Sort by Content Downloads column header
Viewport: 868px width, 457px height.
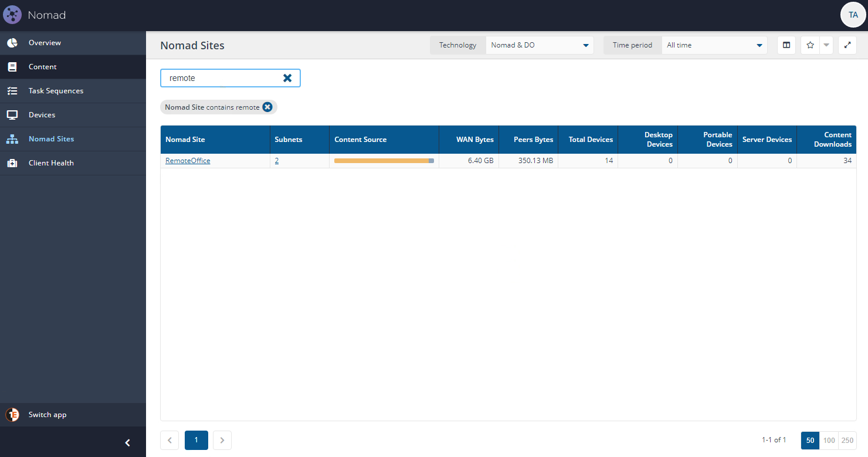tap(827, 140)
